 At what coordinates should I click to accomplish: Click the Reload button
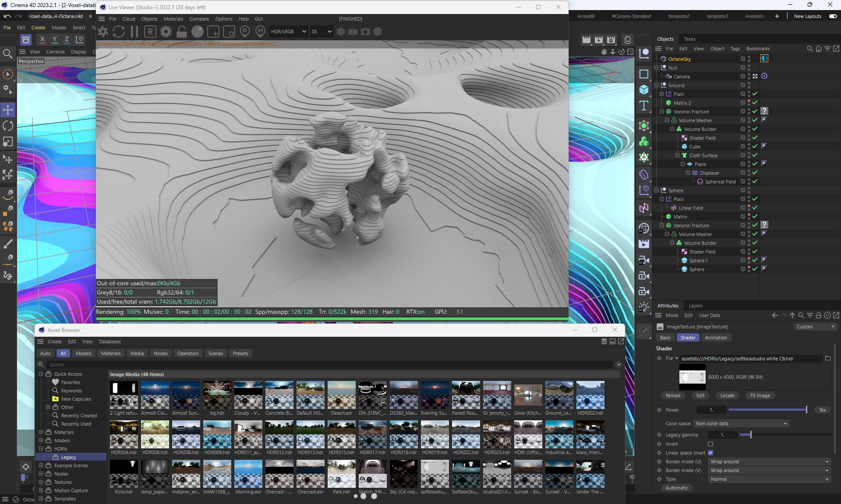(672, 395)
